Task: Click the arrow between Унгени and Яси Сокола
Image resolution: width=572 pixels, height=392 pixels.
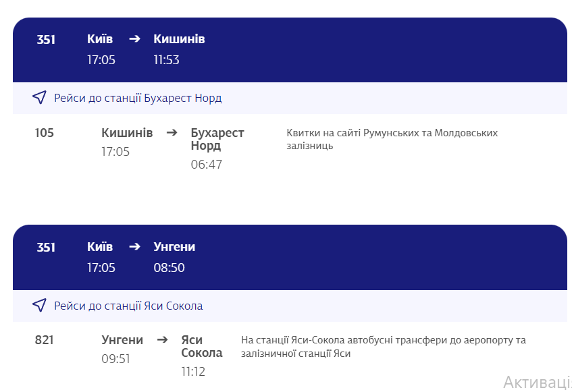Action: click(162, 340)
